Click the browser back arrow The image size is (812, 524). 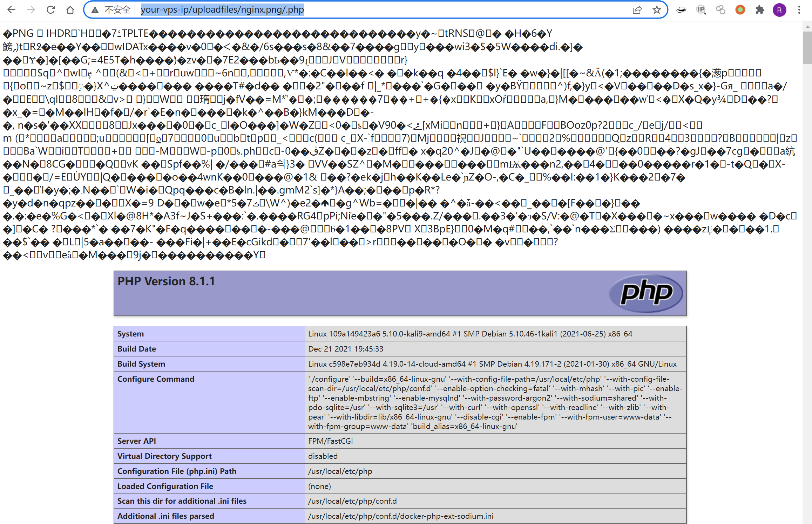[x=11, y=10]
